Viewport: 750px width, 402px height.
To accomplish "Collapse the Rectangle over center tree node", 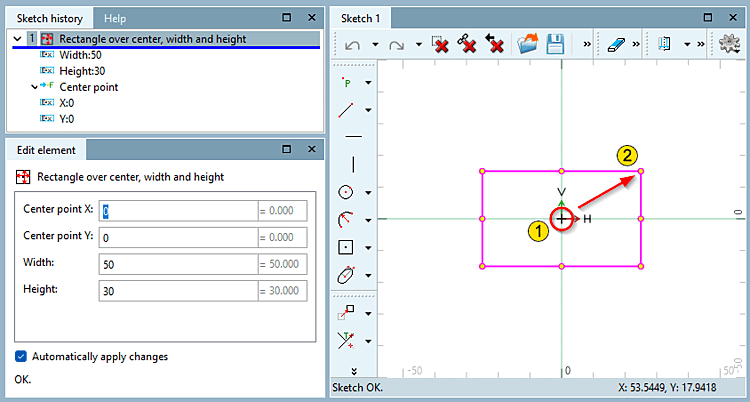I will 18,39.
